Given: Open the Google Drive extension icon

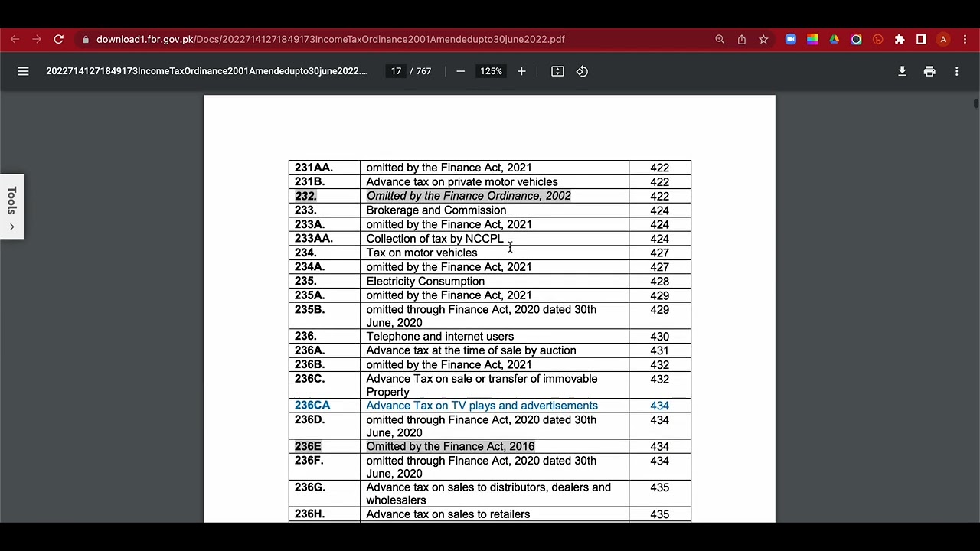Looking at the screenshot, I should [x=834, y=39].
